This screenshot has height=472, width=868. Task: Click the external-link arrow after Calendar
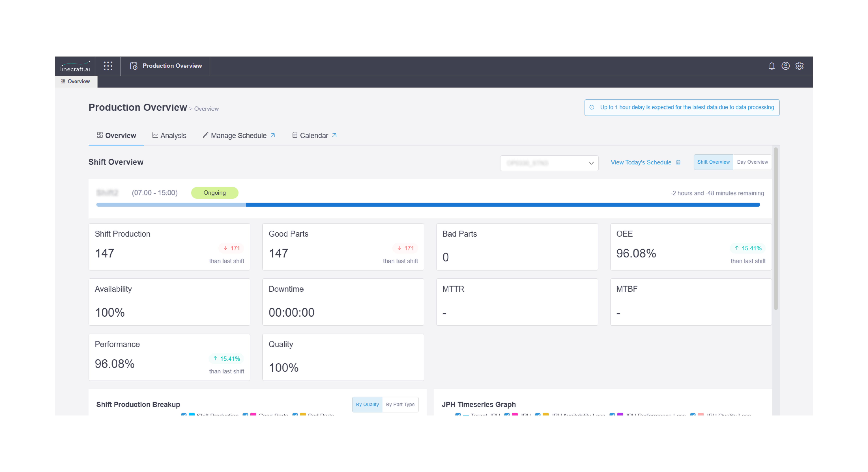(334, 135)
